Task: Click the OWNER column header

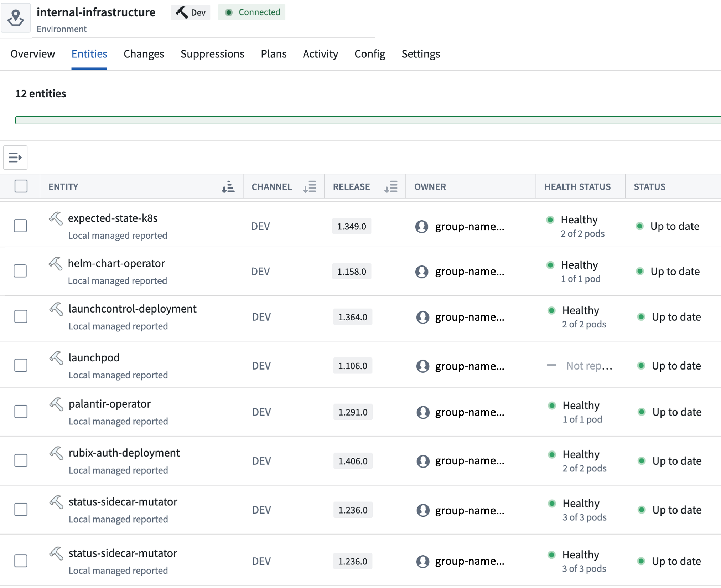Action: [x=430, y=187]
